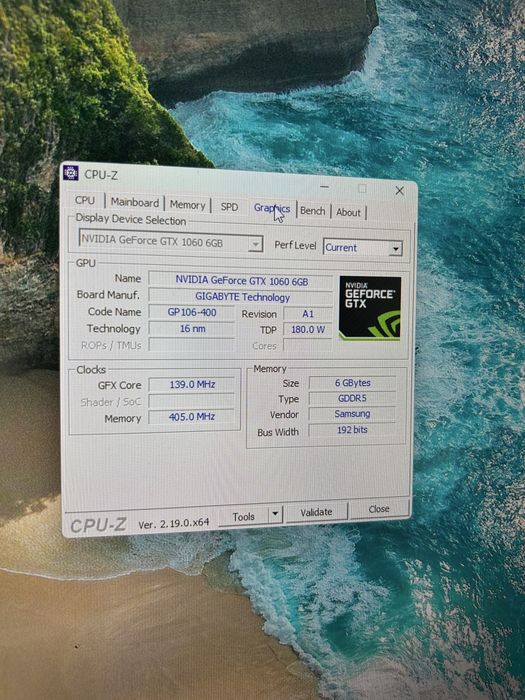Click the CPU-Z app icon in title bar
The height and width of the screenshot is (700, 525).
pos(71,172)
